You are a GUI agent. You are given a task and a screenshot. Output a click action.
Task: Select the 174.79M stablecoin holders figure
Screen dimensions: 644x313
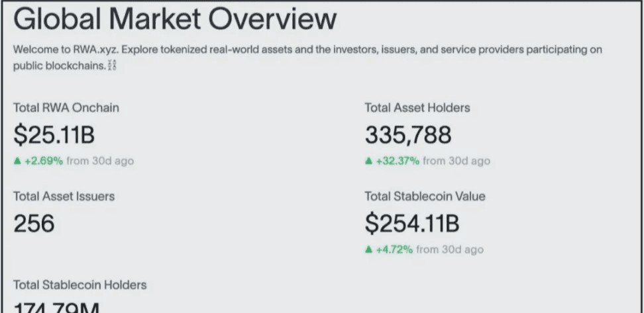click(57, 308)
